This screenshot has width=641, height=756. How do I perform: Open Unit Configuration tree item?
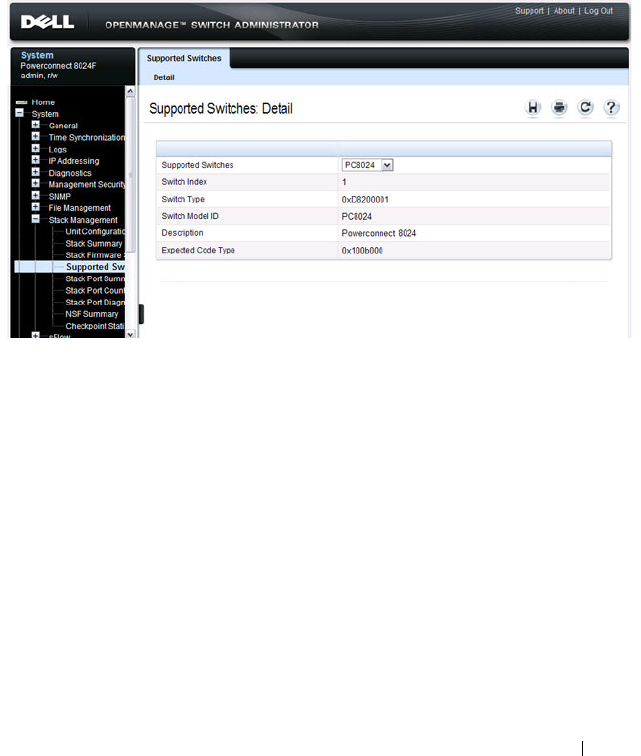[x=95, y=231]
